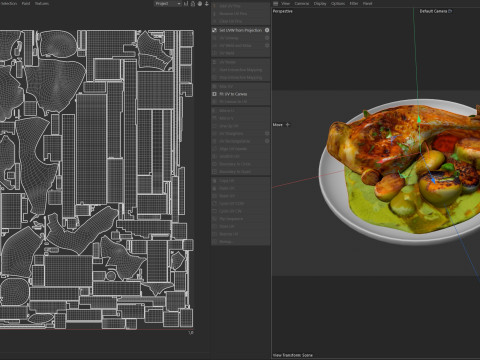The height and width of the screenshot is (360, 480).
Task: Run Set UVW from Projection command
Action: [x=240, y=30]
